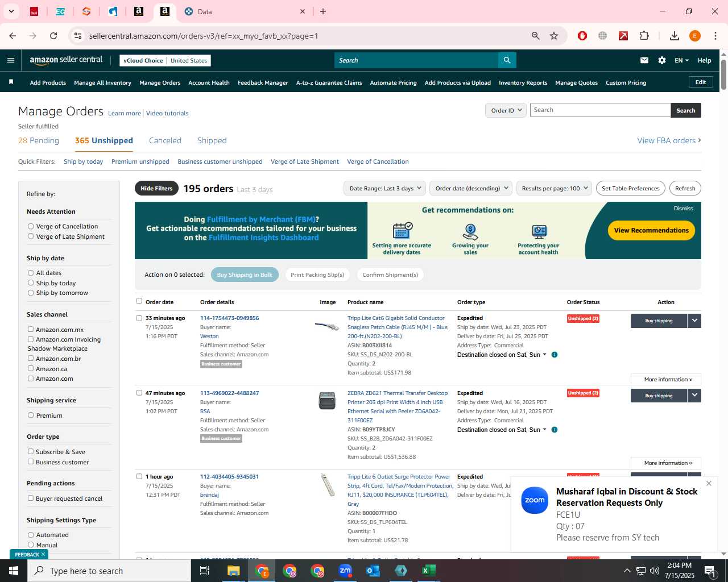728x582 pixels.
Task: Check Subscribe & Save order type
Action: pyautogui.click(x=31, y=451)
